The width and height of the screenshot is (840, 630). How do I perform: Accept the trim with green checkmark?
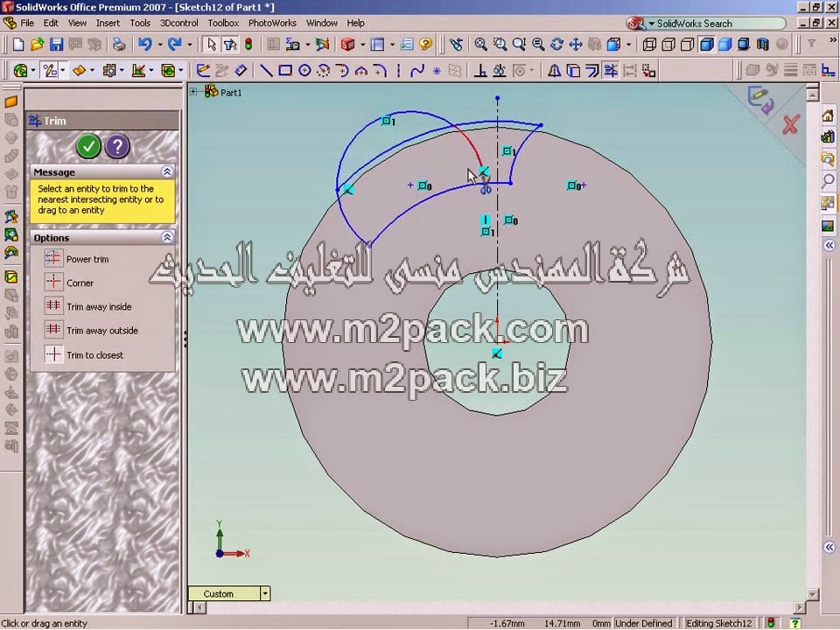pyautogui.click(x=88, y=146)
